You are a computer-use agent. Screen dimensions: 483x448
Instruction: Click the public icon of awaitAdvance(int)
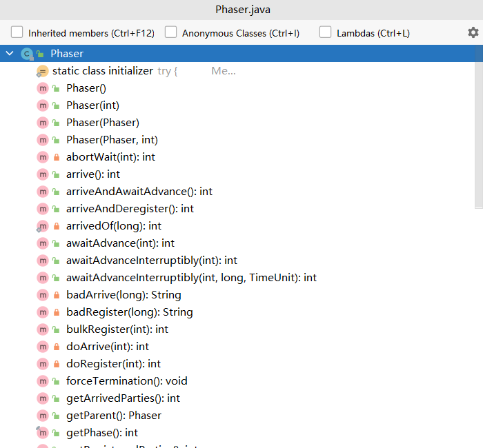[x=56, y=243]
